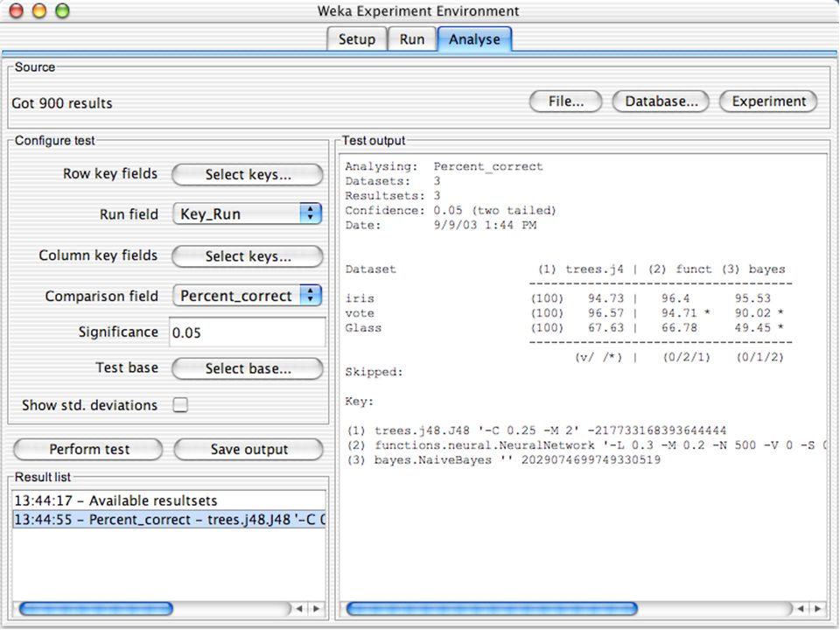Open the Comparison field Percent_correct dropdown

click(248, 296)
